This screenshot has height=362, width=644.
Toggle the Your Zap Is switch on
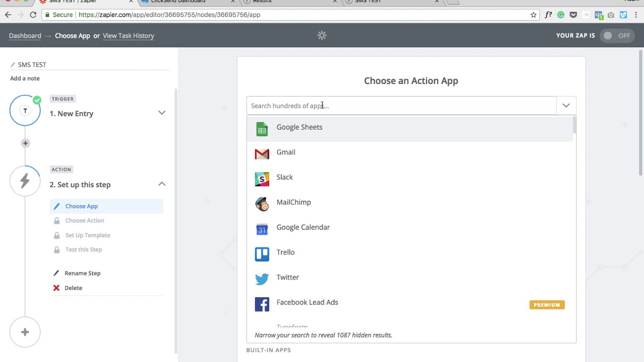(x=617, y=36)
